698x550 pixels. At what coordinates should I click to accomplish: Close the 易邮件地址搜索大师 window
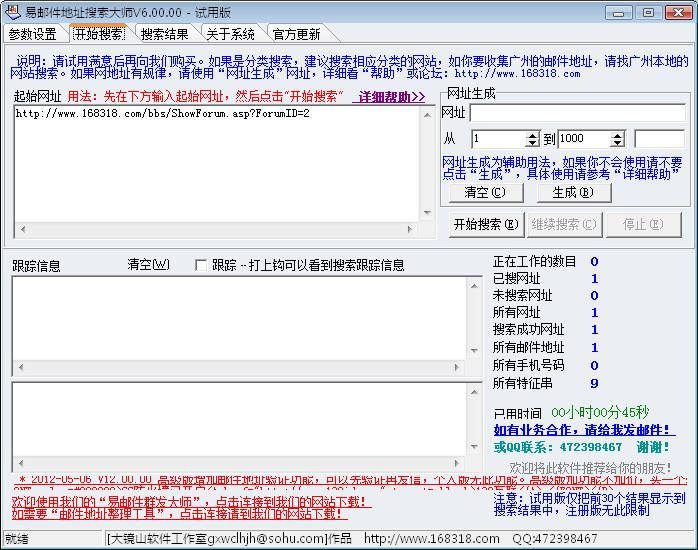click(678, 12)
